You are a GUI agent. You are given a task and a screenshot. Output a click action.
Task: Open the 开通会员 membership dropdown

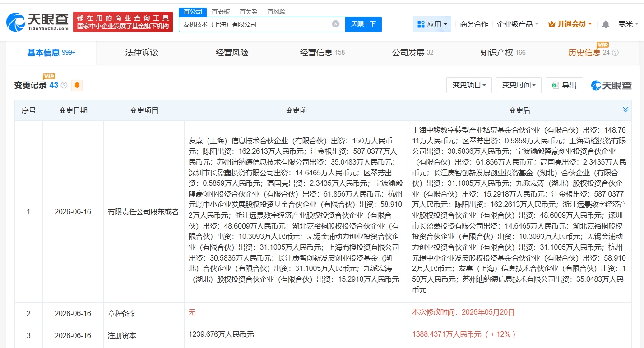click(x=570, y=24)
